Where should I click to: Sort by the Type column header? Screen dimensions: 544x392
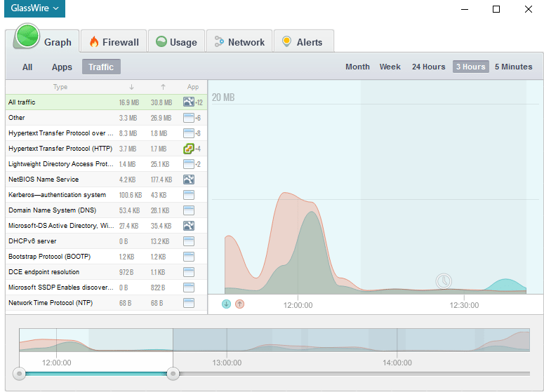[60, 87]
